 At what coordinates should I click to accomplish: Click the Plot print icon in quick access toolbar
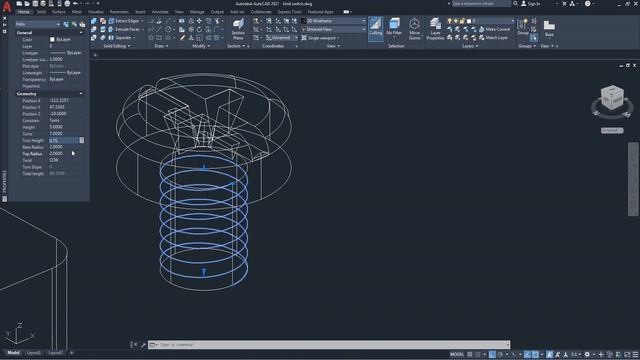67,4
